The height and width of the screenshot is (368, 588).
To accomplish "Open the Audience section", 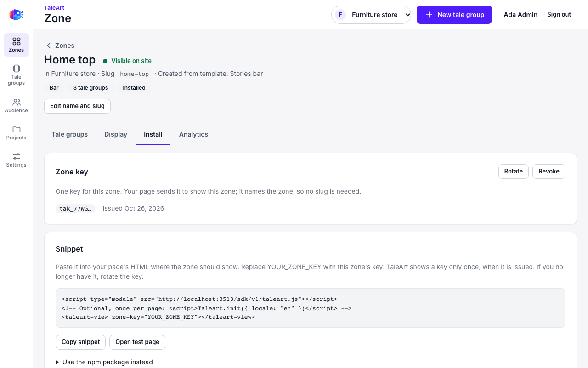I will click(17, 105).
